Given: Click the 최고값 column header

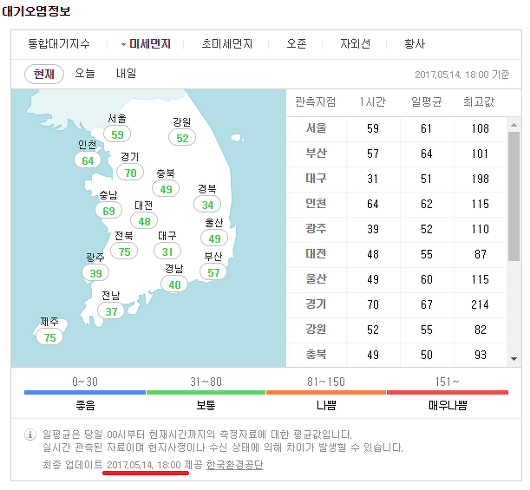Looking at the screenshot, I should click(x=479, y=102).
